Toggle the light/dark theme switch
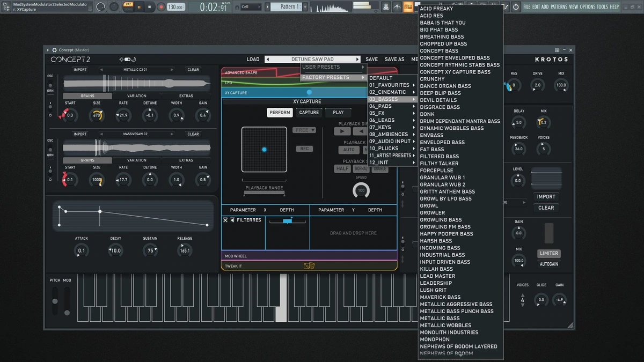 (x=128, y=60)
